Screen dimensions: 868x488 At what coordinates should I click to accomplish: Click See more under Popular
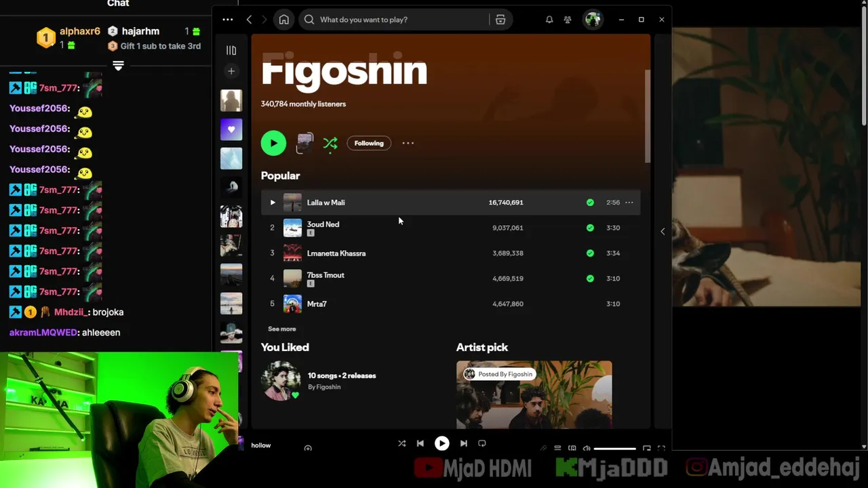point(282,329)
